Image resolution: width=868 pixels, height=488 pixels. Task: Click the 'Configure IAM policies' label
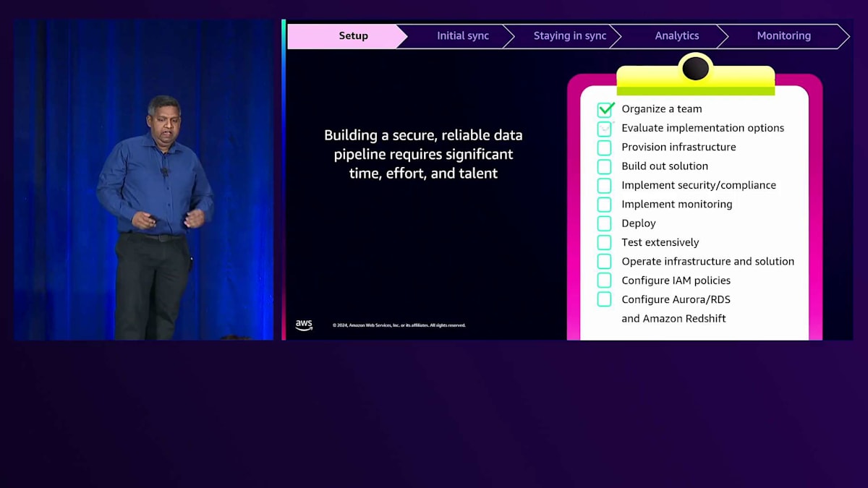click(676, 281)
